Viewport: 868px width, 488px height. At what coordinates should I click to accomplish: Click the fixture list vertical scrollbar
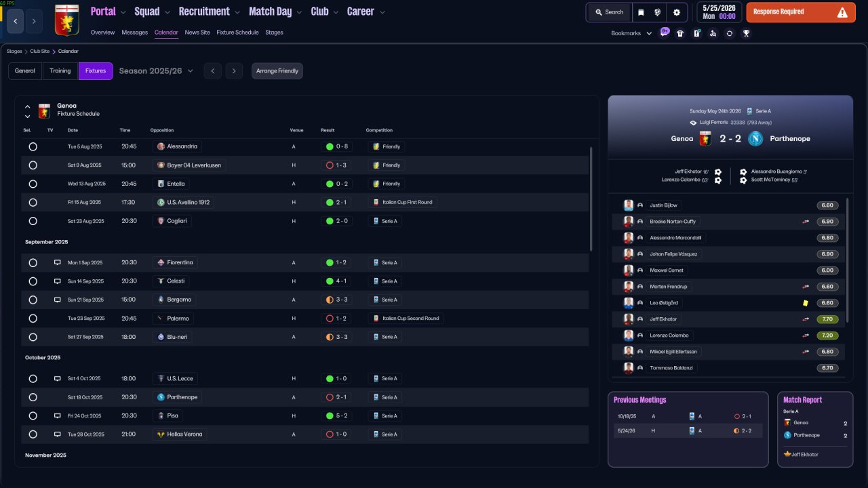pyautogui.click(x=591, y=198)
